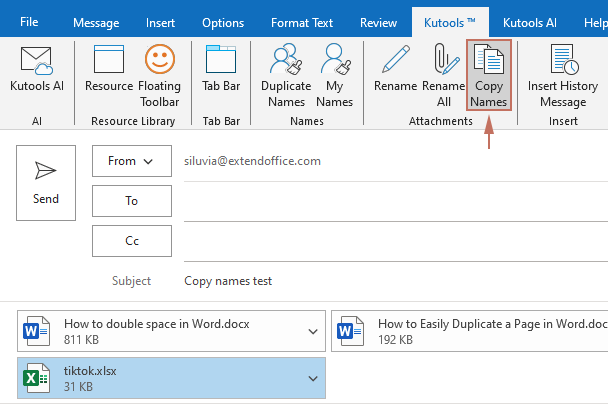Expand dropdown arrow for tiktok.xlsx attachment
Viewport: 608px width, 412px height.
pos(313,378)
